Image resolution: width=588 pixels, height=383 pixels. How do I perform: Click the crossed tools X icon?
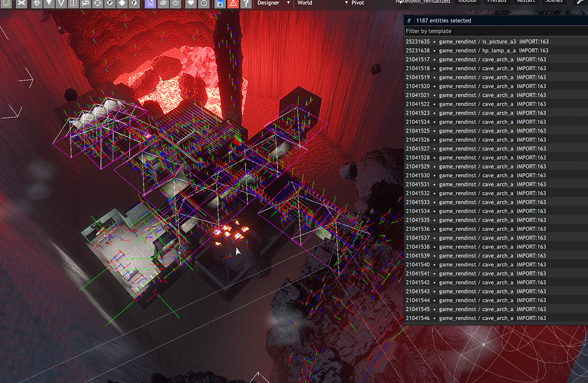22,3
